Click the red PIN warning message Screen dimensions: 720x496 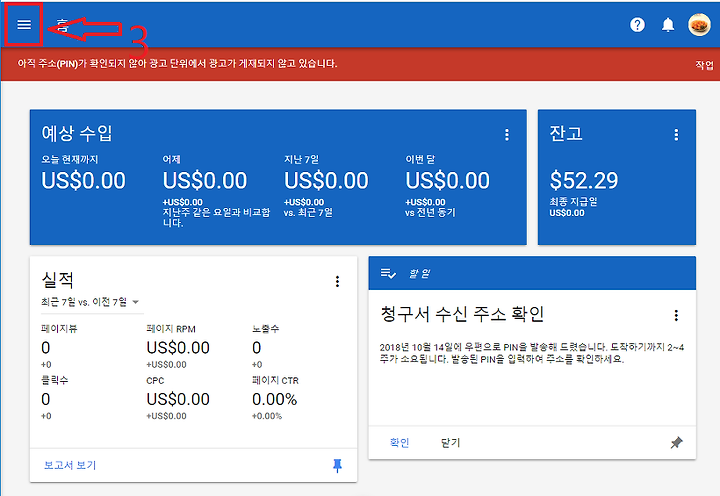(177, 64)
